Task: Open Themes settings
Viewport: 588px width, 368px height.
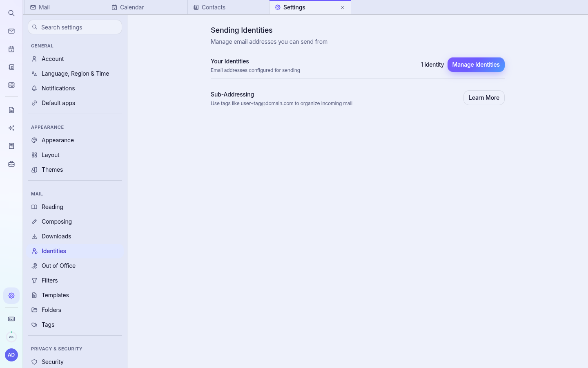Action: pos(75,170)
